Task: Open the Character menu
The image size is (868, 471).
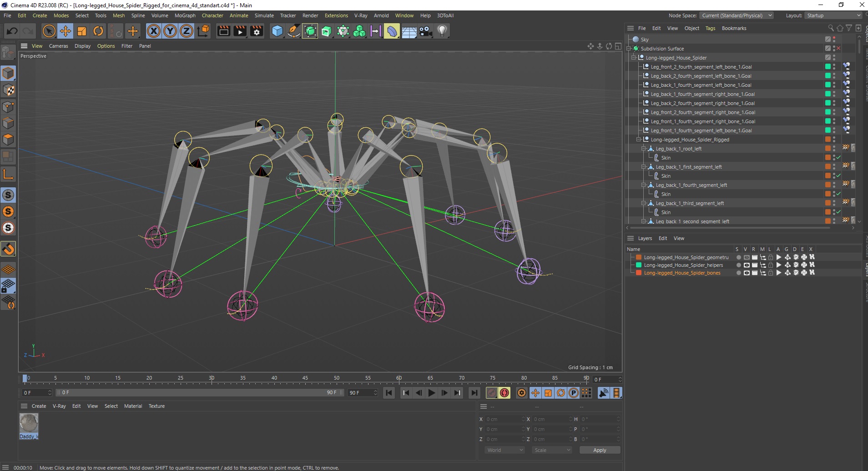Action: [212, 15]
